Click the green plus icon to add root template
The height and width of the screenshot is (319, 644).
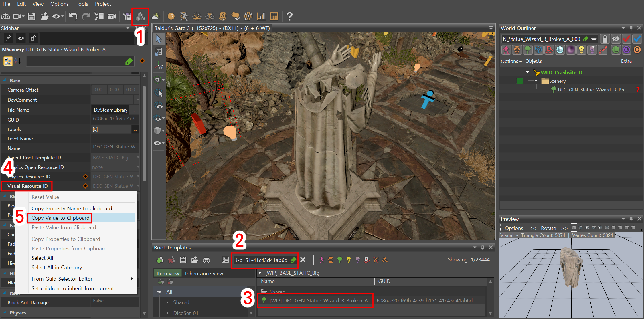[160, 260]
